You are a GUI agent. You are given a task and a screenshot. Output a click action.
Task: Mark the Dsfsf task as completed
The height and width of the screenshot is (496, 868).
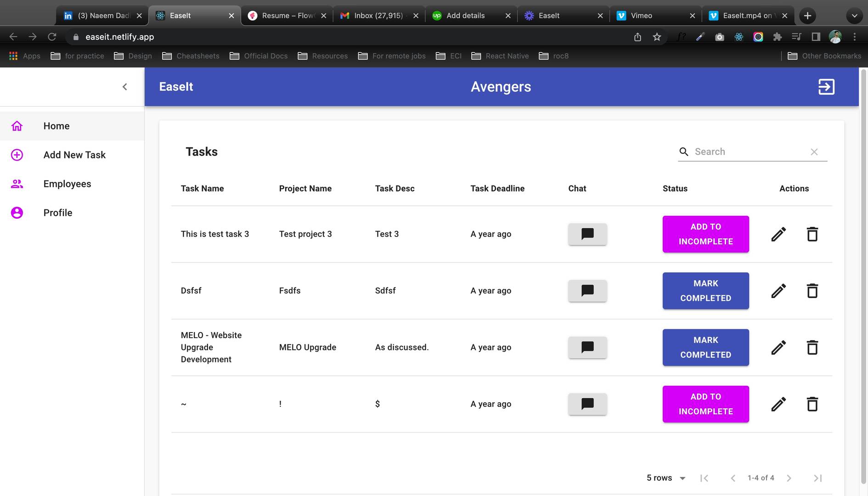705,291
